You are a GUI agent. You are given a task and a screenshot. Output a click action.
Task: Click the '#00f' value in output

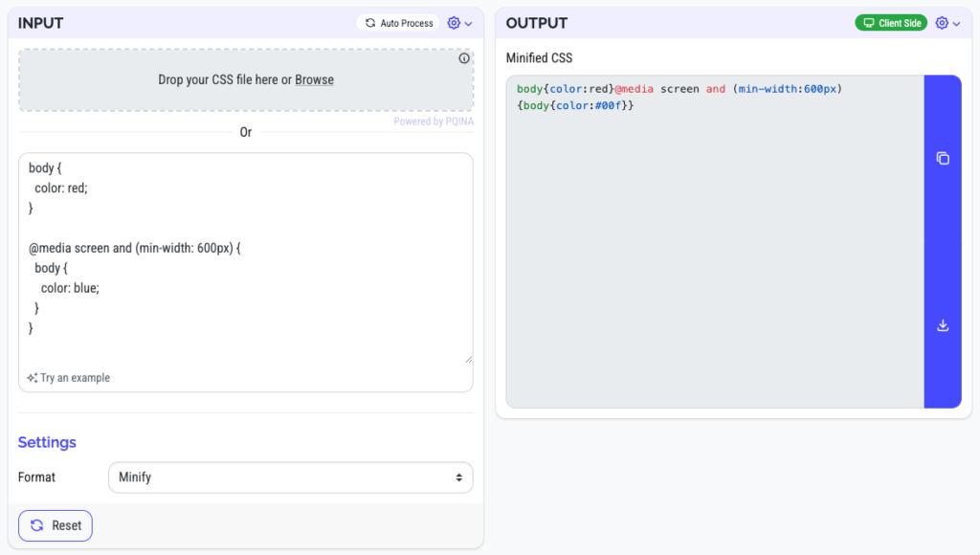click(x=608, y=105)
